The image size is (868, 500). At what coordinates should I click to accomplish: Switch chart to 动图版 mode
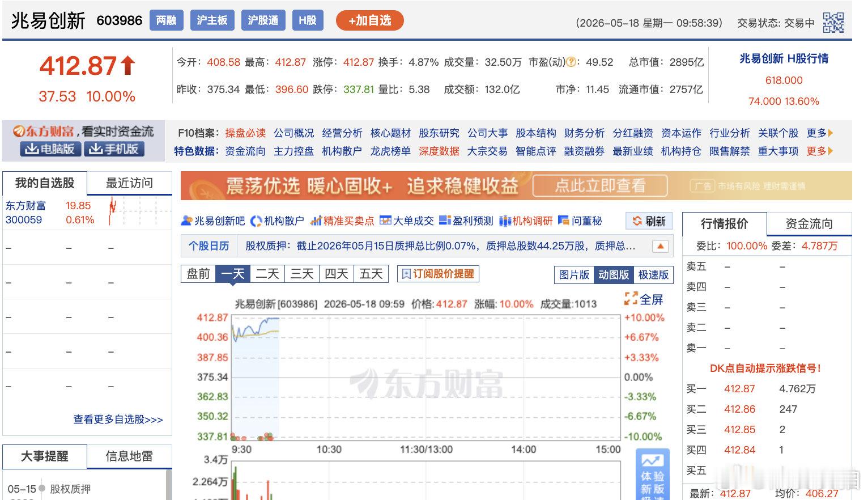point(614,274)
